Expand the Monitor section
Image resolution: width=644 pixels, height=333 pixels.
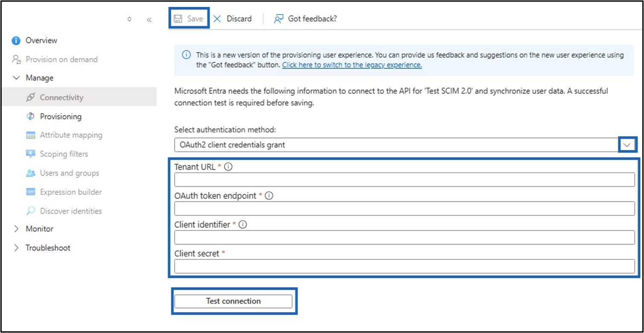pos(16,229)
